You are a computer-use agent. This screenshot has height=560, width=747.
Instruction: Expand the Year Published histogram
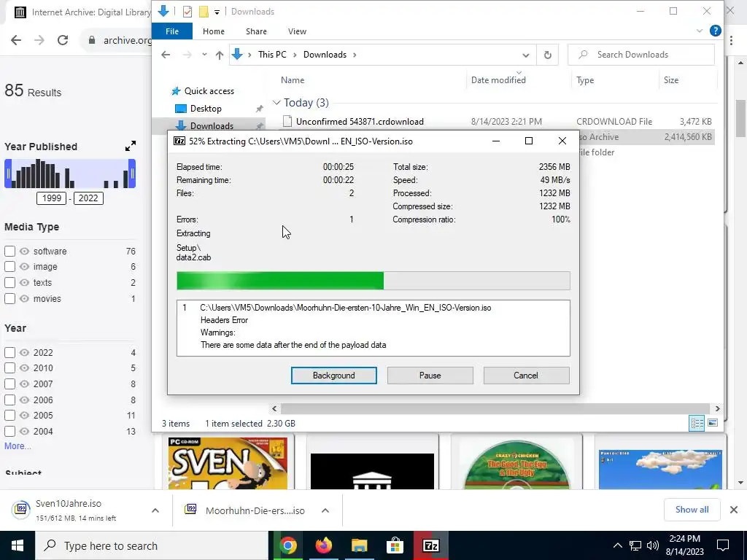[x=131, y=146]
